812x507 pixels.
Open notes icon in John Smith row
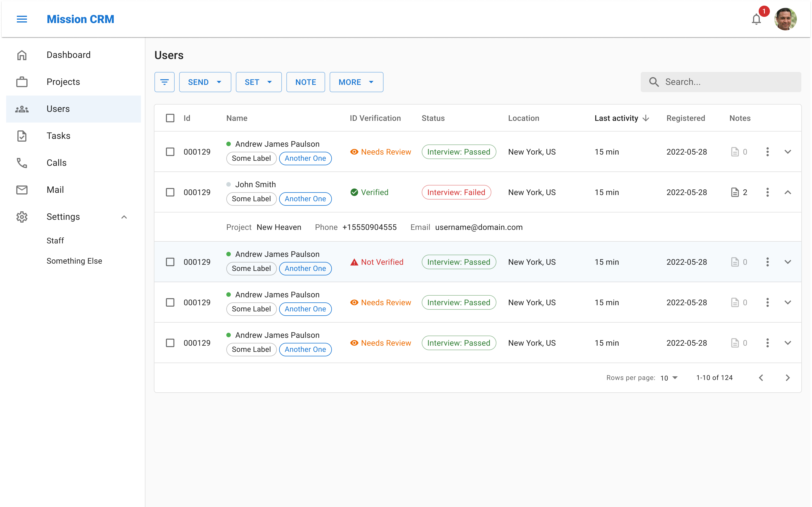point(735,192)
